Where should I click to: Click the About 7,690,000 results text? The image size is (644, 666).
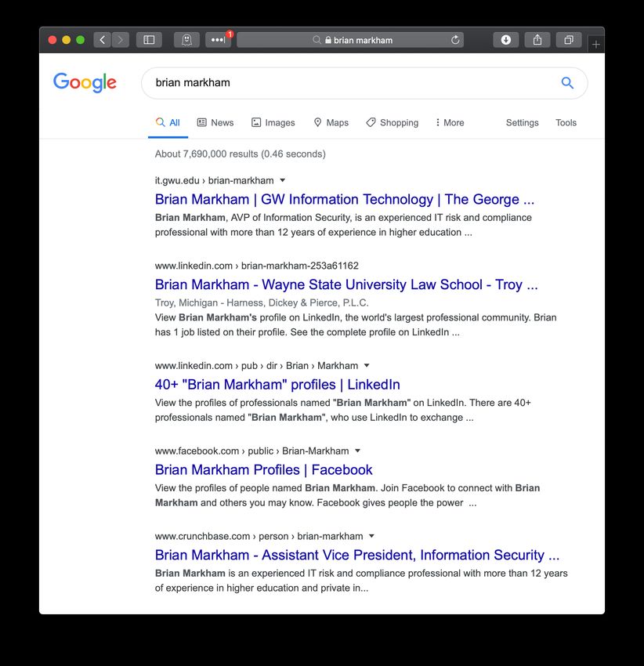click(240, 154)
